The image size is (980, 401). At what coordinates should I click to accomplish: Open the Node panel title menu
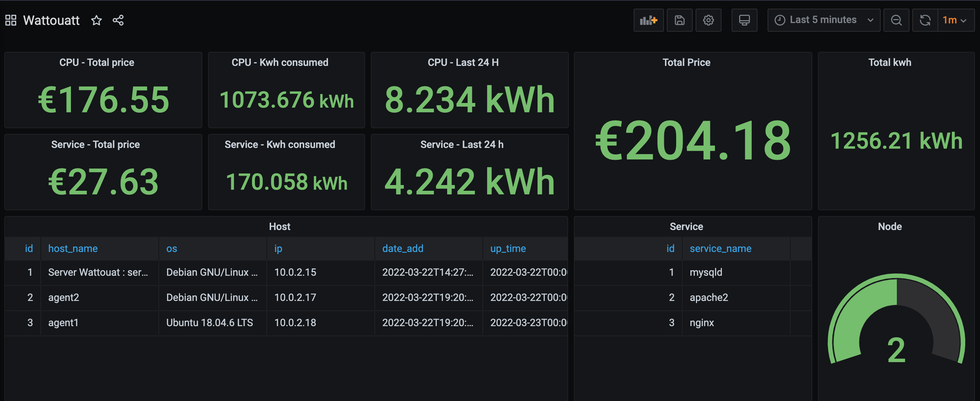pyautogui.click(x=890, y=226)
